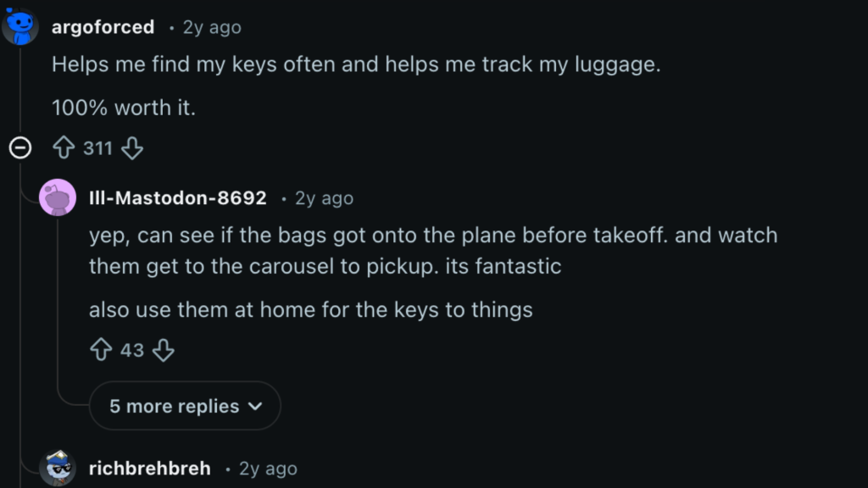
Task: Click the 311 vote count
Action: [98, 147]
